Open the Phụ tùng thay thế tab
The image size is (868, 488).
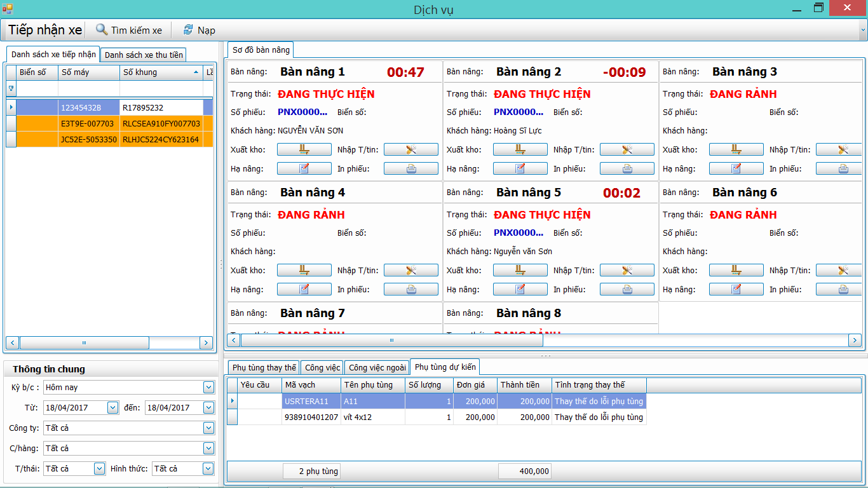[x=264, y=368]
